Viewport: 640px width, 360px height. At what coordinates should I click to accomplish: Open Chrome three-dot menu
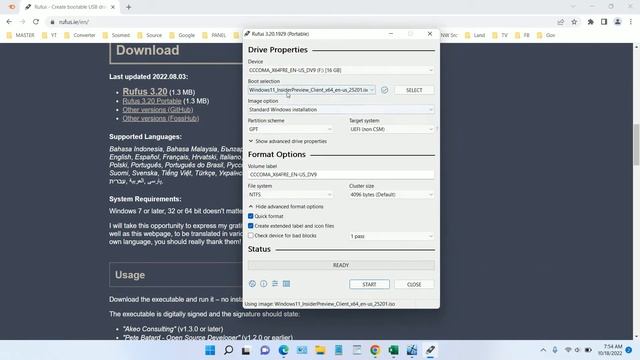coord(631,22)
